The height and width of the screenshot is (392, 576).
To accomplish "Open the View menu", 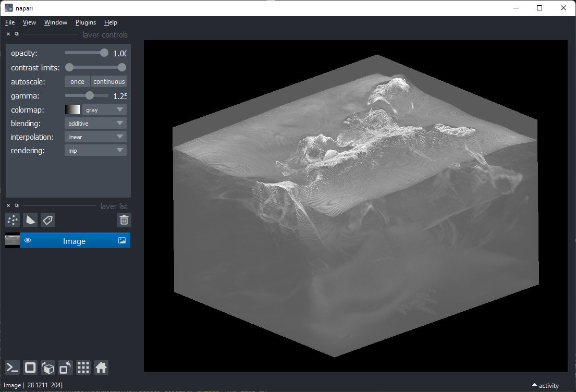I will pos(29,22).
